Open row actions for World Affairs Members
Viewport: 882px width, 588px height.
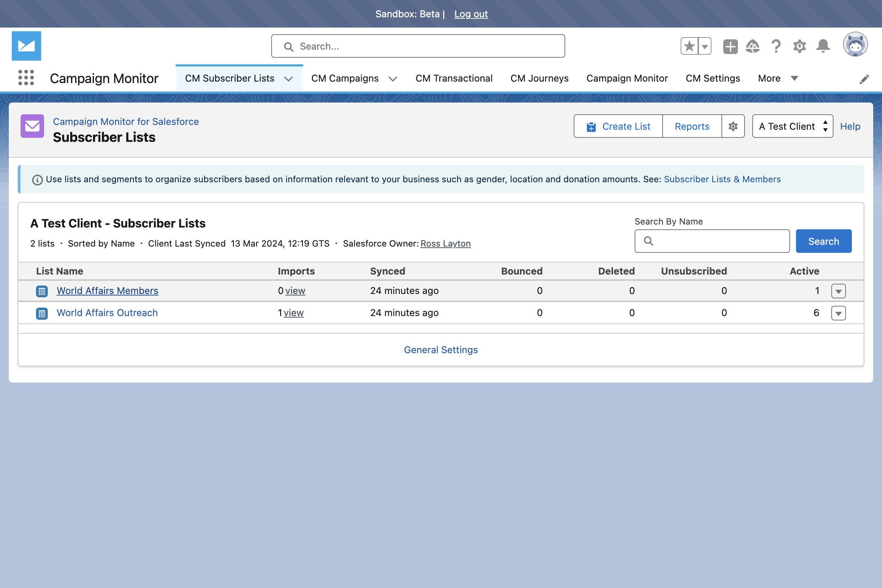coord(839,291)
